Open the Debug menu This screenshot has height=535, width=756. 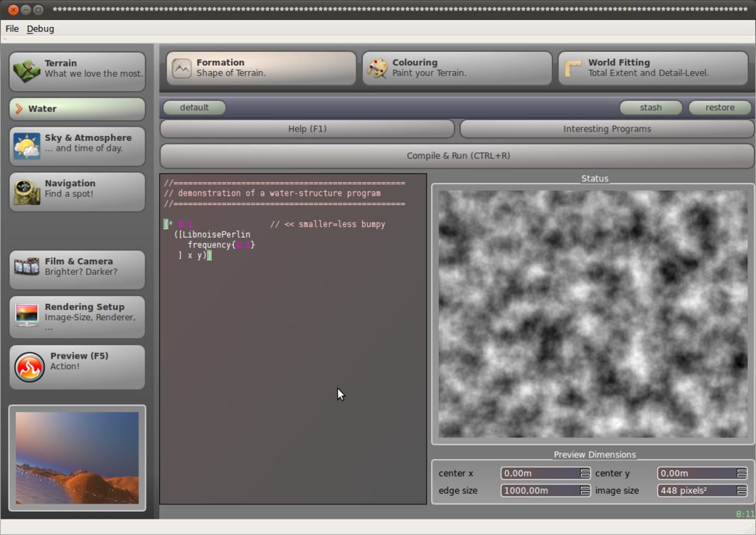(x=41, y=28)
